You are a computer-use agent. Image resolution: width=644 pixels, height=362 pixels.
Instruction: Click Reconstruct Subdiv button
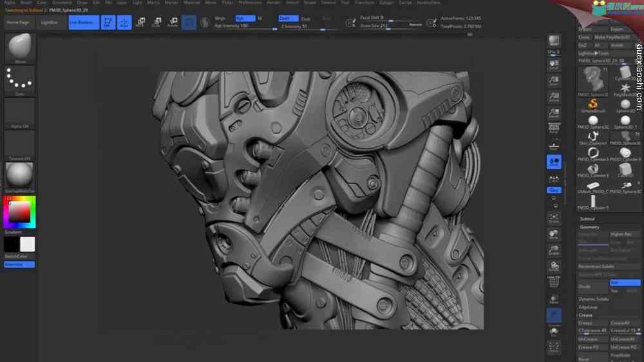click(608, 267)
